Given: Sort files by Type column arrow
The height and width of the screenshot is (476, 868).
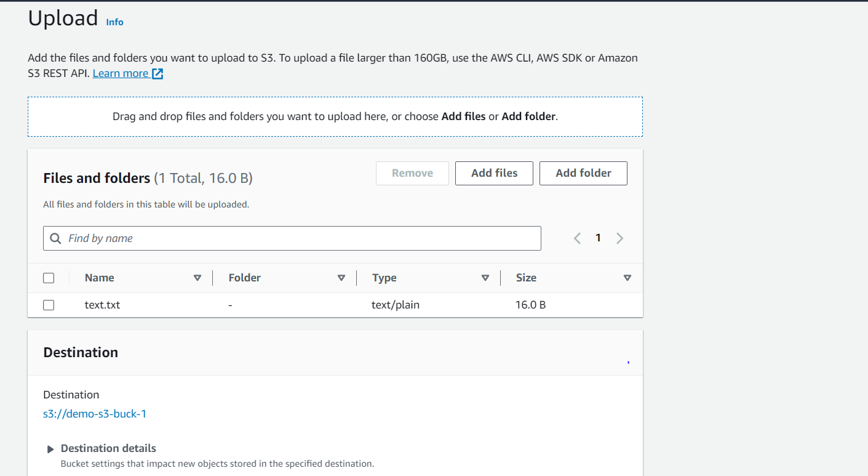Looking at the screenshot, I should point(485,278).
